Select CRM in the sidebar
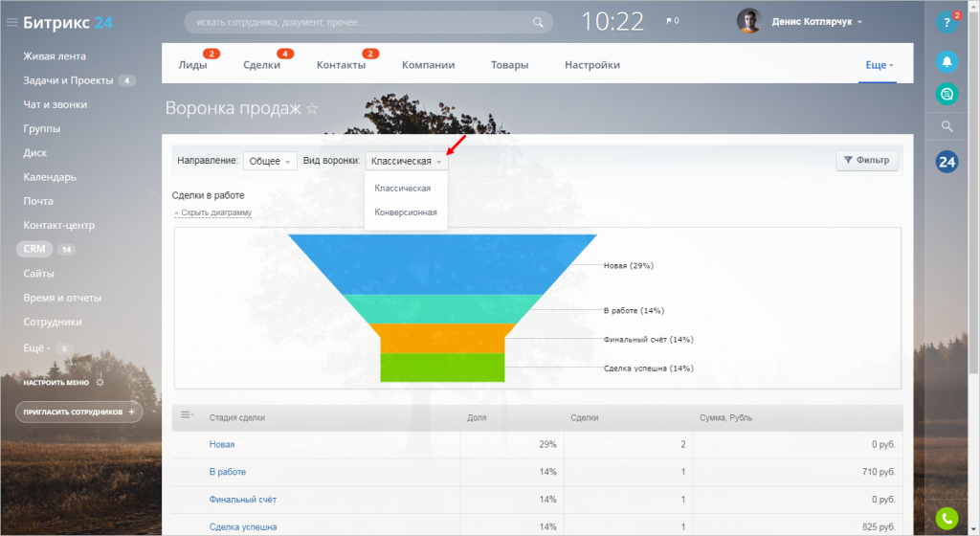 (x=34, y=249)
